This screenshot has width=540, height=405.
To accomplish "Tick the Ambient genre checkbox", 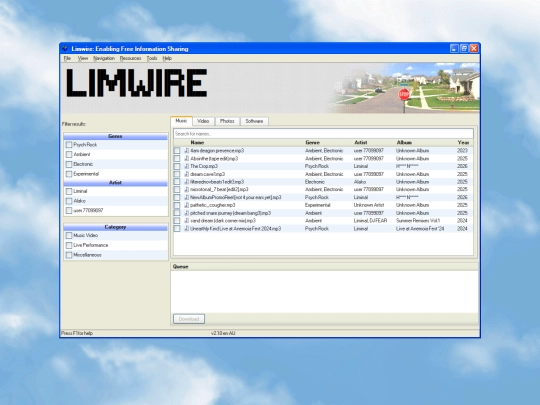I will [x=69, y=154].
